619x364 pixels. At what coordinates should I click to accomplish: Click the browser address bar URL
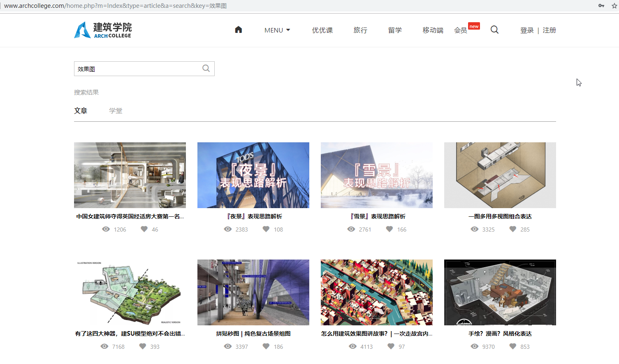tap(115, 6)
